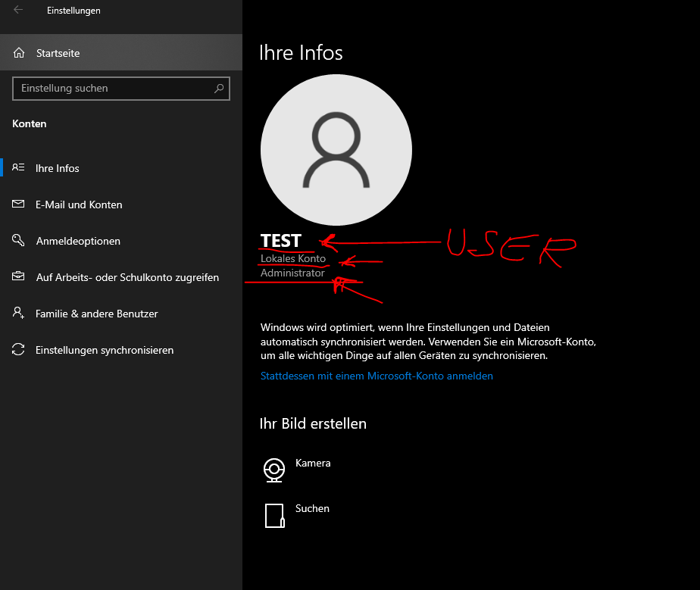This screenshot has width=700, height=590.
Task: Open the Startseite home page
Action: click(x=121, y=53)
